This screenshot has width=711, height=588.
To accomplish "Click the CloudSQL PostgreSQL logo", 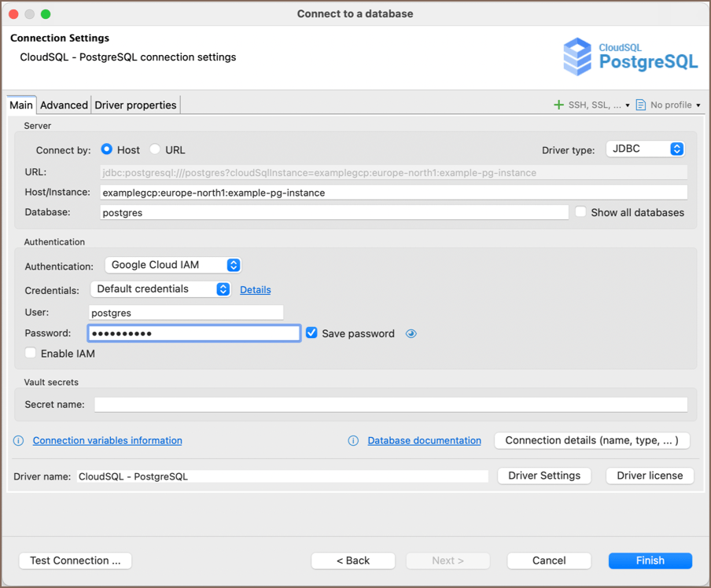I will (x=630, y=56).
